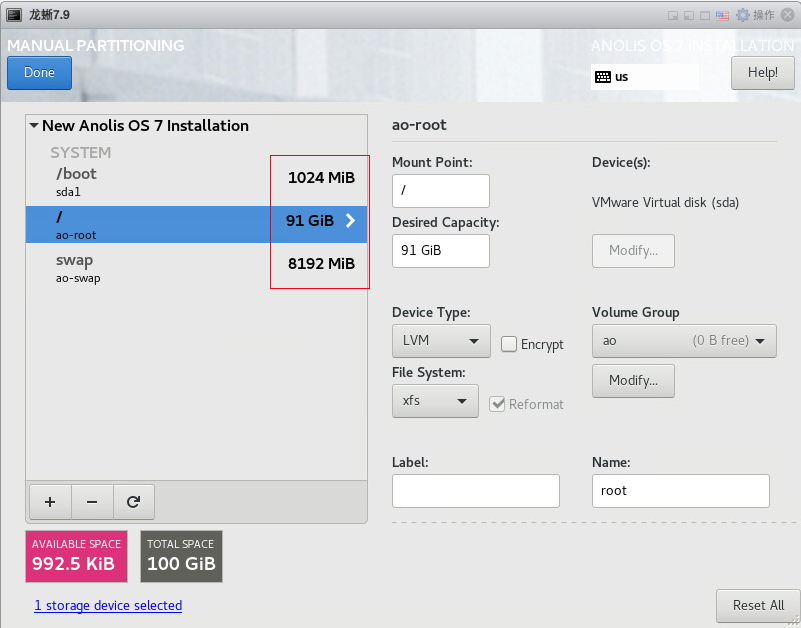
Task: Click Modify button under Volume Group
Action: [x=633, y=381]
